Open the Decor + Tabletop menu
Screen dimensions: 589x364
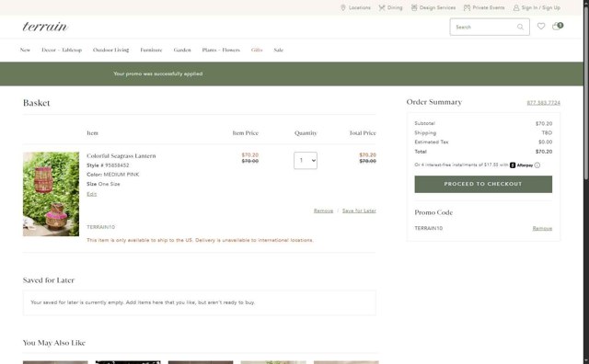62,50
